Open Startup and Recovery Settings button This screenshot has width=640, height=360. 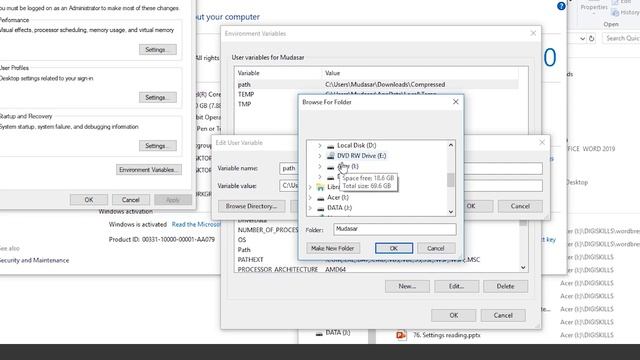coord(158,146)
